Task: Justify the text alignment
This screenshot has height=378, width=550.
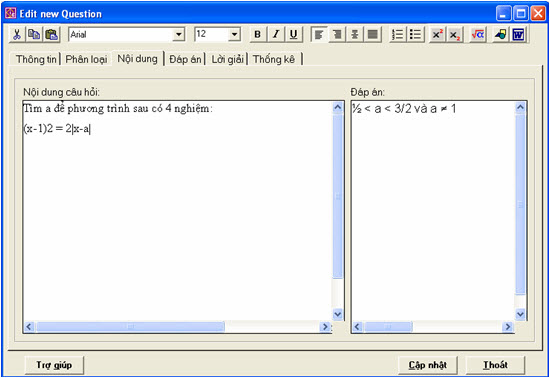Action: coord(373,35)
